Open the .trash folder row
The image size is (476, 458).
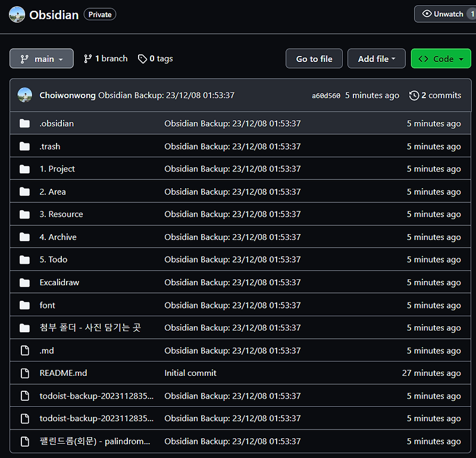(50, 146)
